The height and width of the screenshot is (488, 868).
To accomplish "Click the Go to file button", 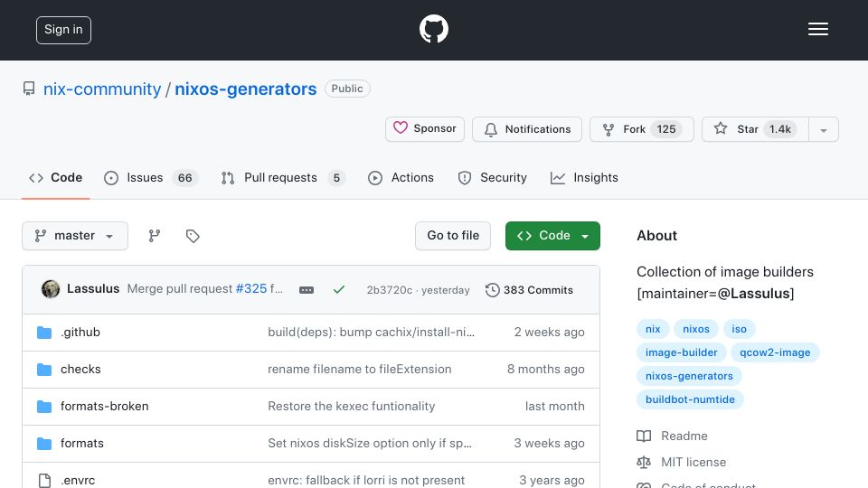I will click(x=453, y=236).
